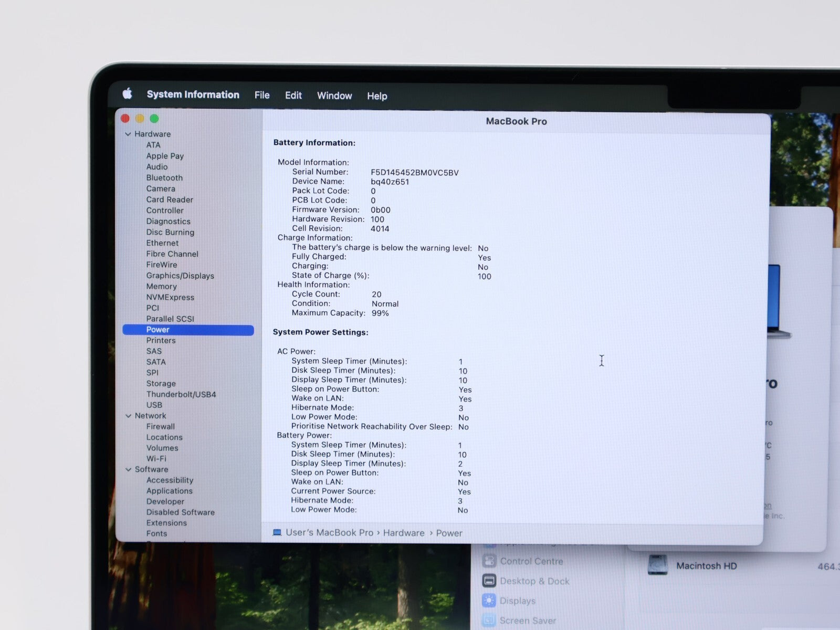
Task: Select SATA in the sidebar
Action: tap(156, 362)
